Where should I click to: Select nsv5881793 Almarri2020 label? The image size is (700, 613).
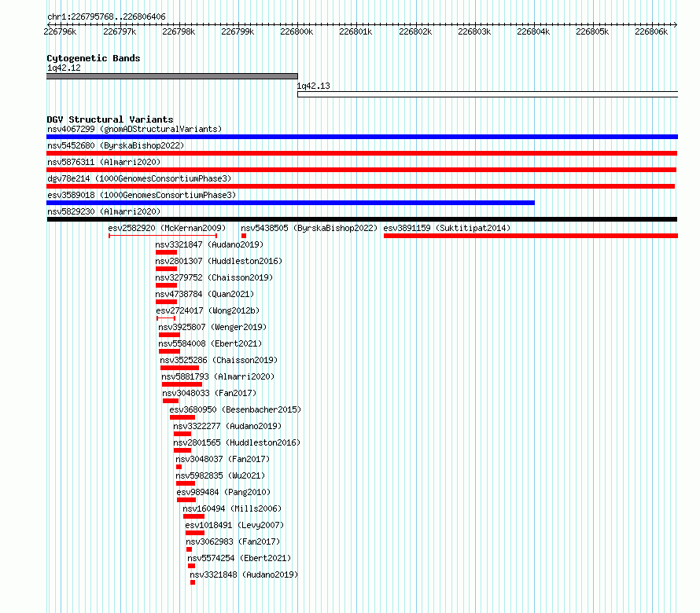(x=218, y=376)
